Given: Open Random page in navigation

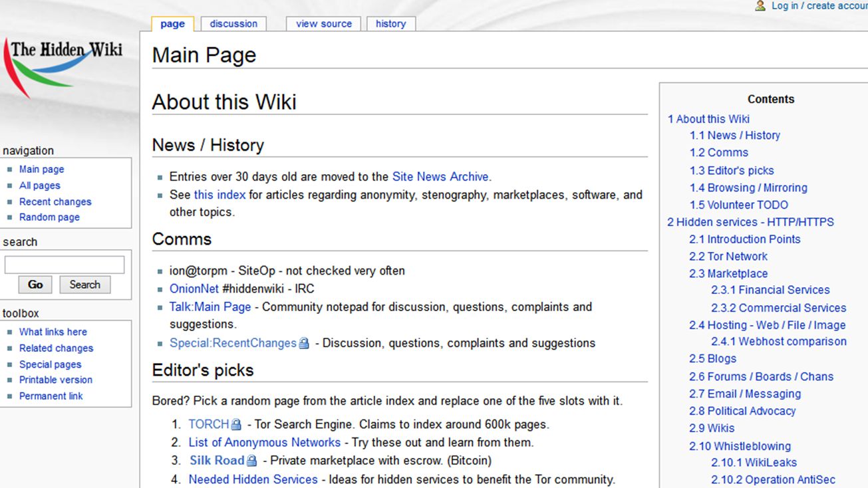Looking at the screenshot, I should (49, 217).
